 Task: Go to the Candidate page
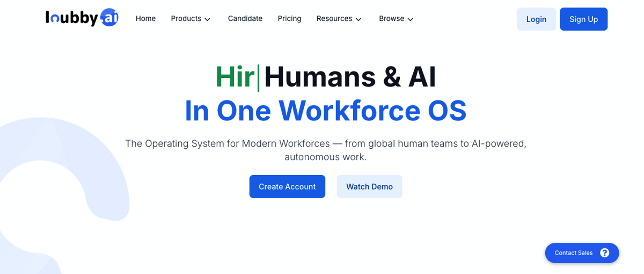[x=245, y=19]
